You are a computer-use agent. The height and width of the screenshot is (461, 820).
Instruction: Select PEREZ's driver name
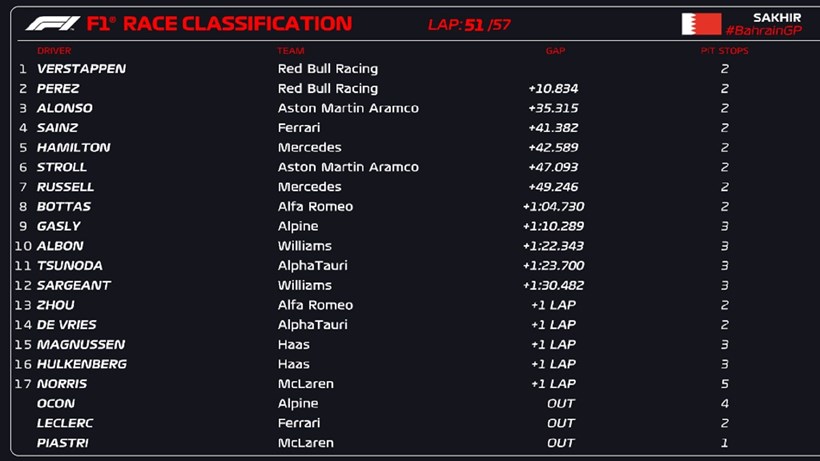click(x=60, y=88)
